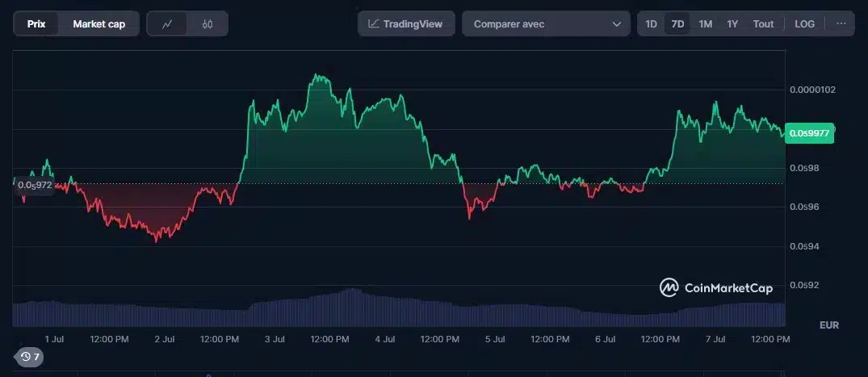This screenshot has height=377, width=868.
Task: Select the Tout time range
Action: 763,23
